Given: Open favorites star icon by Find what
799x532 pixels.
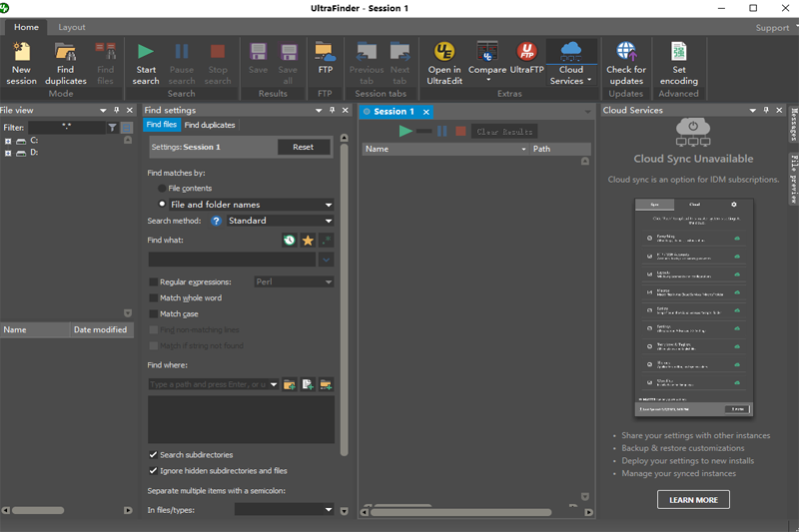Looking at the screenshot, I should click(308, 241).
